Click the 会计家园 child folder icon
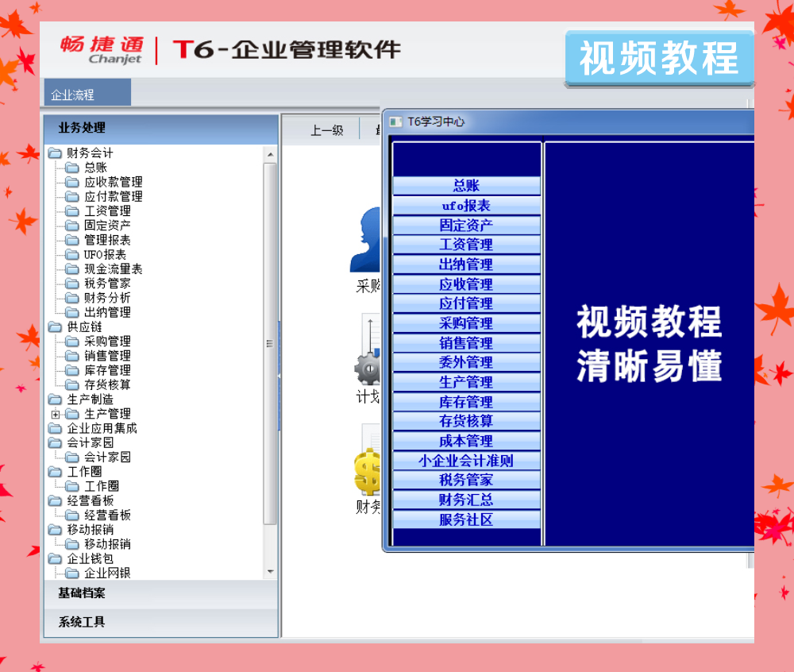Image resolution: width=794 pixels, height=672 pixels. 72,458
